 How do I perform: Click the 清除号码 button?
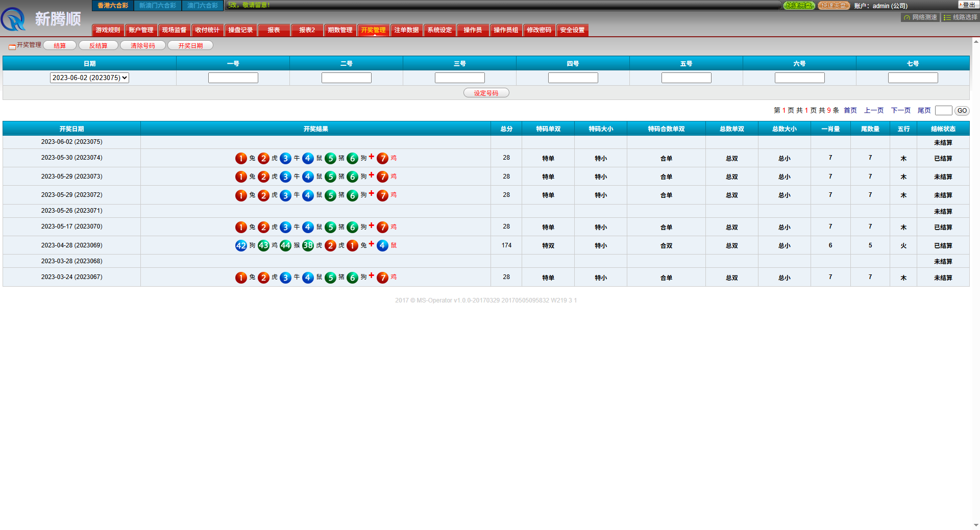[x=143, y=46]
